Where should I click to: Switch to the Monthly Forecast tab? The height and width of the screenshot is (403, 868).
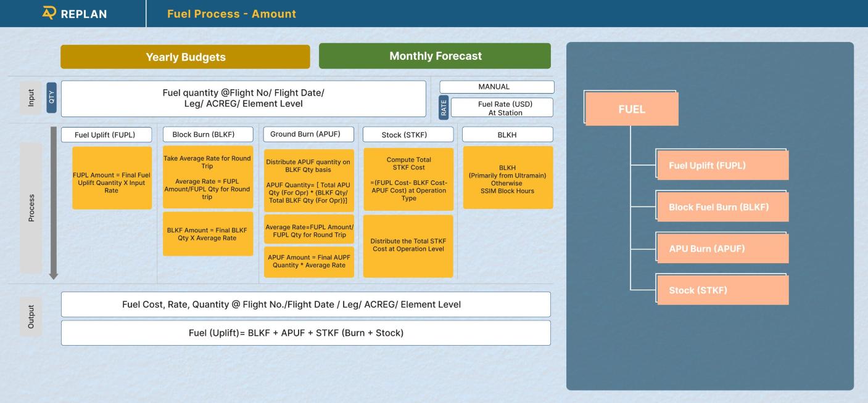(x=435, y=56)
